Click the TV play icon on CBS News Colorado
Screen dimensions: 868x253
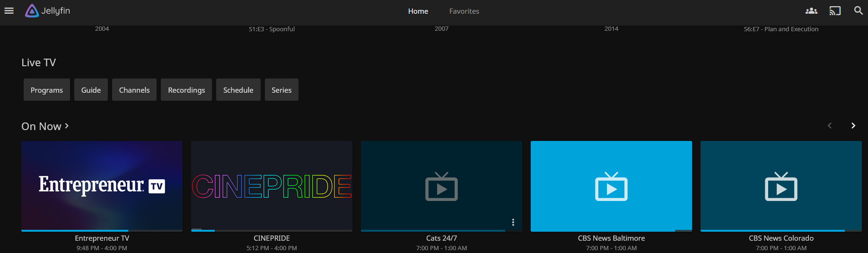[781, 186]
